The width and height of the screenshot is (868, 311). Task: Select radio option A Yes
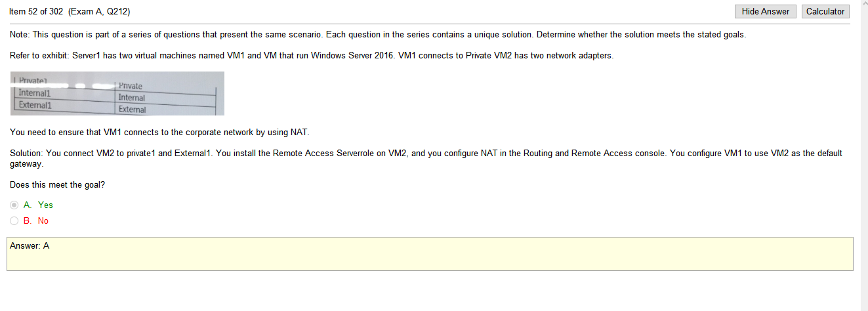14,205
